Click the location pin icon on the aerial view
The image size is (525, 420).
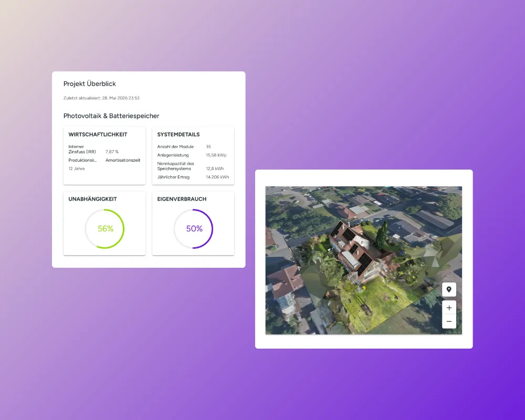[449, 289]
